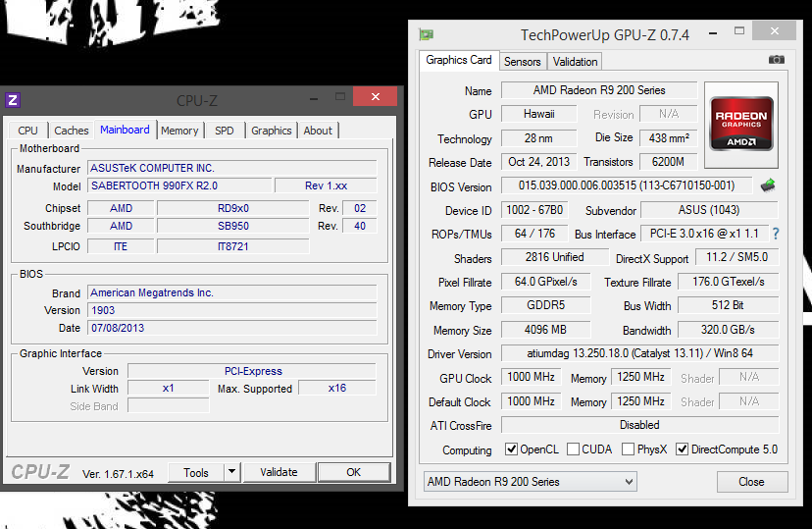Click the ATI CrossFire Disabled field
Image resolution: width=812 pixels, height=529 pixels.
click(639, 425)
